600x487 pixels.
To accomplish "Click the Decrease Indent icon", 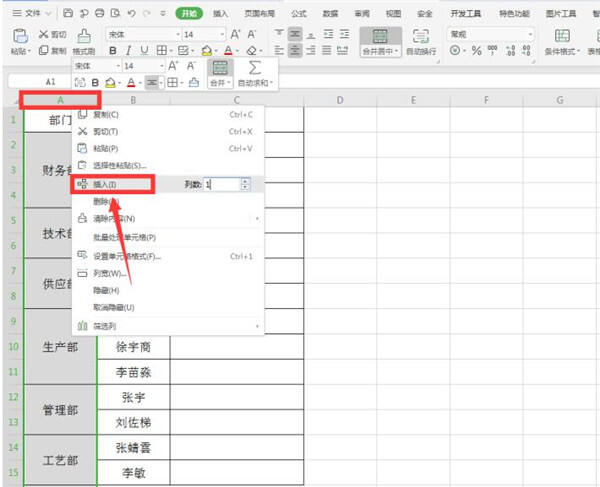I will coord(328,34).
